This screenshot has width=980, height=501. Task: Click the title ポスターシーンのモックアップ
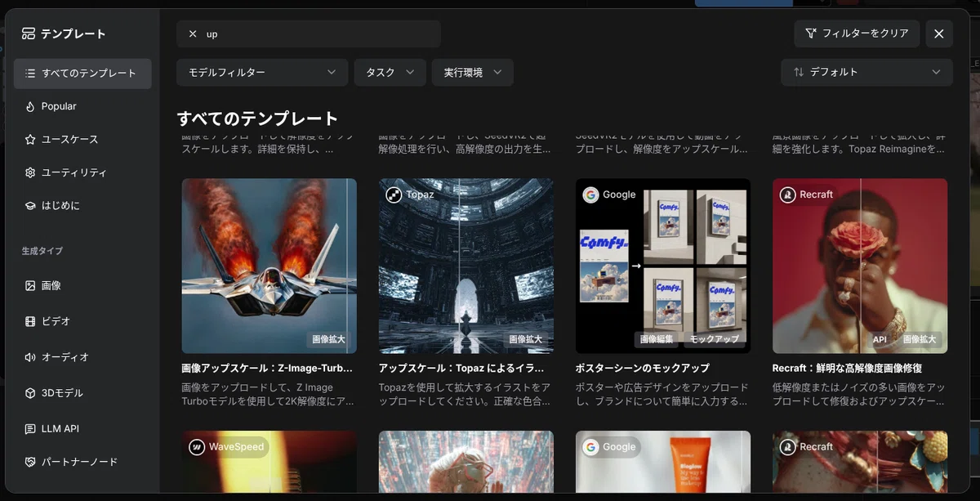coord(643,369)
